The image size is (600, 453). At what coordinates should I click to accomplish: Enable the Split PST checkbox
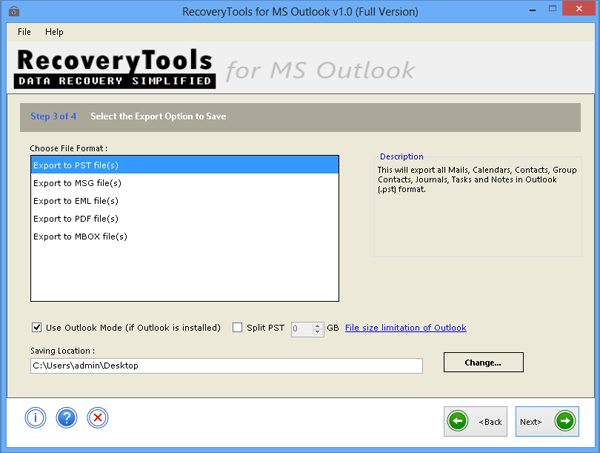pos(237,327)
